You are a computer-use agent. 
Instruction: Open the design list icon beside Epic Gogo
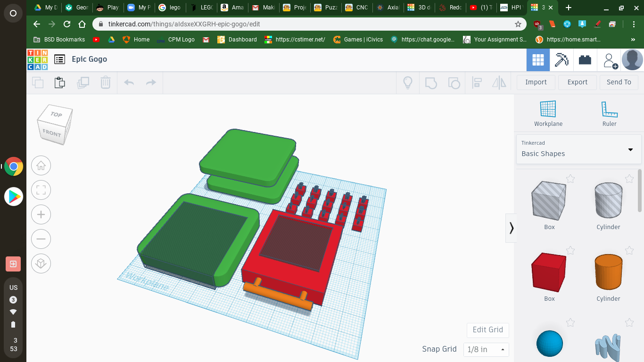(x=59, y=59)
